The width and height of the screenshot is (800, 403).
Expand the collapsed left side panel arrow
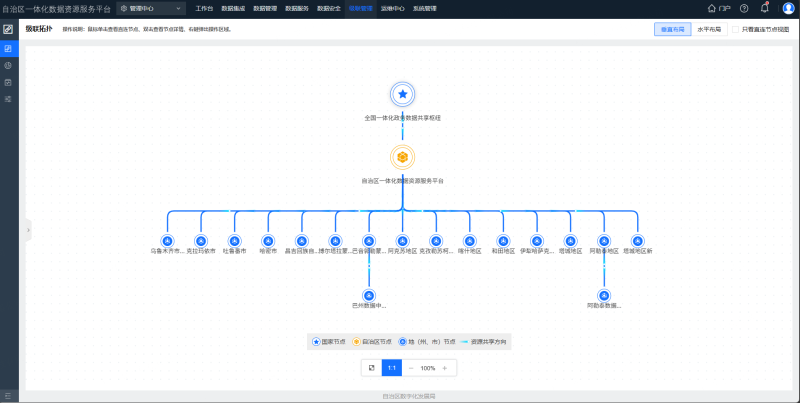pyautogui.click(x=28, y=230)
